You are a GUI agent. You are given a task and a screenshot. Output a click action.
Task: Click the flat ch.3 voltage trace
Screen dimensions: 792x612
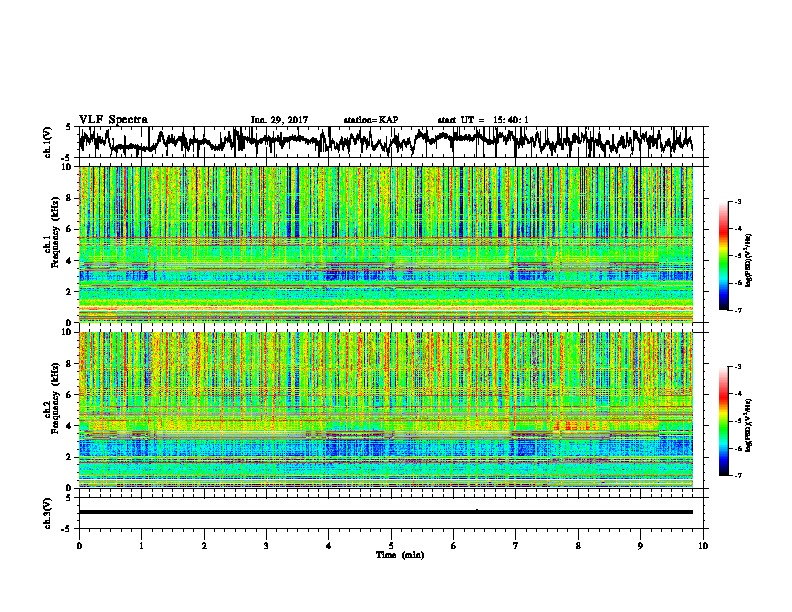tap(386, 512)
